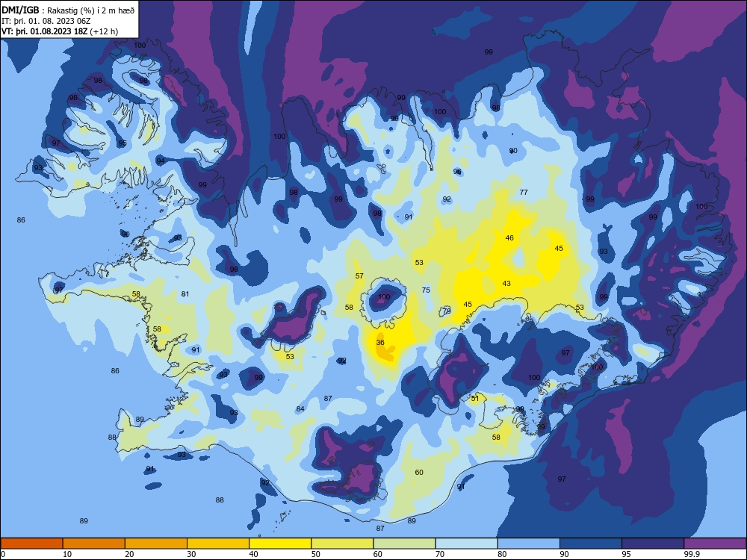Select the bright yellow 40–50 legend swatch
The image size is (747, 560).
tap(280, 544)
